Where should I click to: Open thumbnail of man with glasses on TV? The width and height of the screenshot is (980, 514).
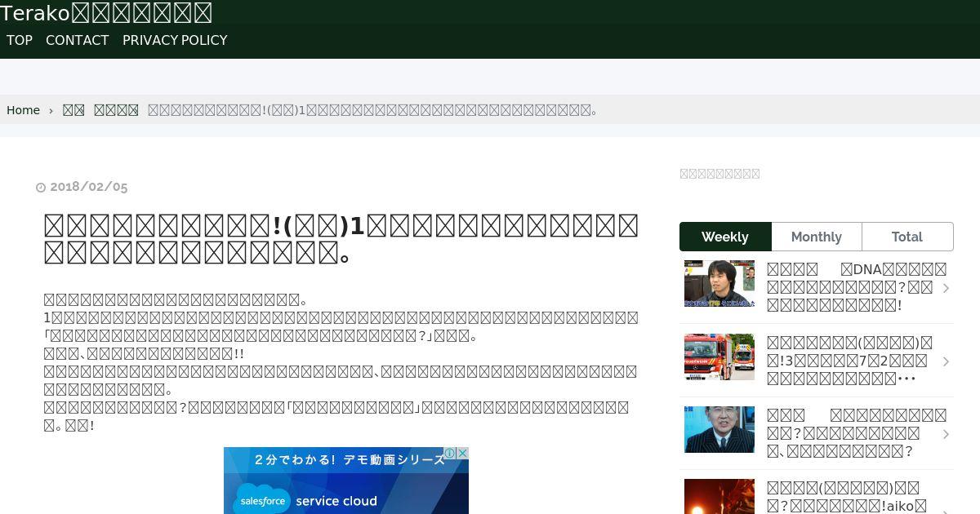719,284
